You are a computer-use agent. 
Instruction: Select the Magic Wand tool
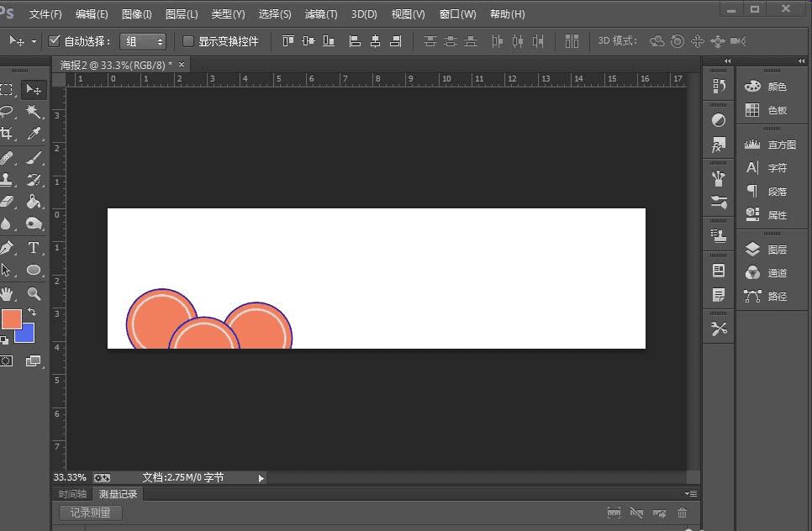pyautogui.click(x=34, y=111)
